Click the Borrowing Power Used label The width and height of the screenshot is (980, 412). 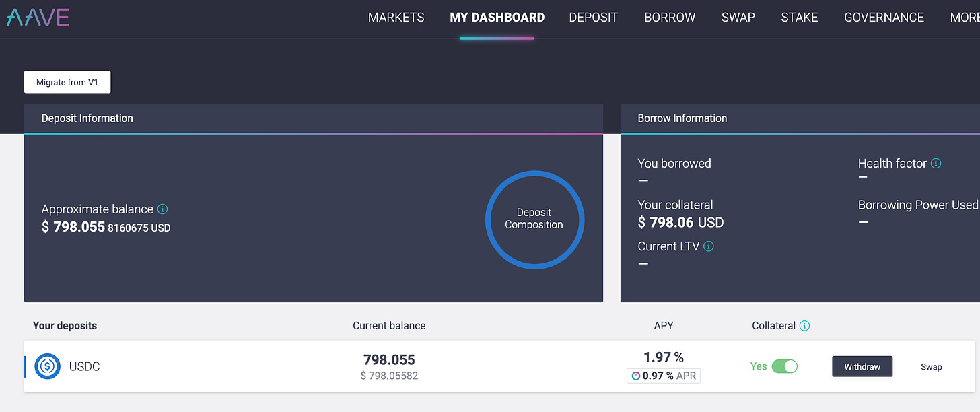[918, 205]
